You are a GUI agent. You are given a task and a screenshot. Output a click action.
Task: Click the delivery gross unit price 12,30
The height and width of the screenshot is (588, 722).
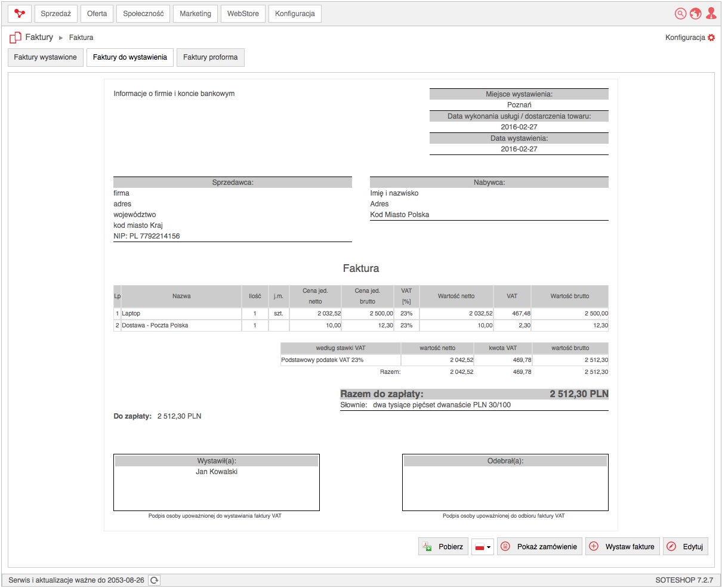coord(385,326)
